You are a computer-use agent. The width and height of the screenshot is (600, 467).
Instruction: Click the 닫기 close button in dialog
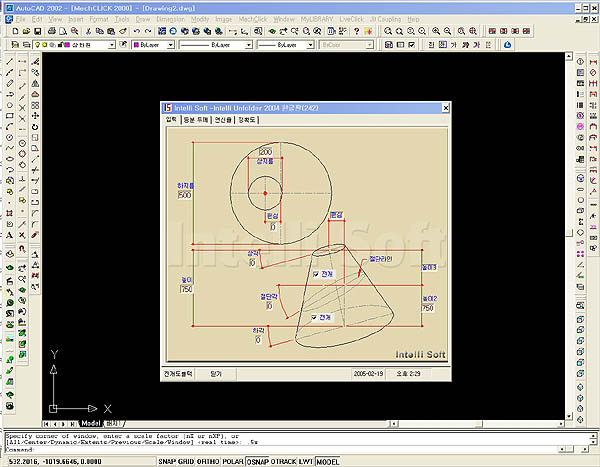[216, 374]
